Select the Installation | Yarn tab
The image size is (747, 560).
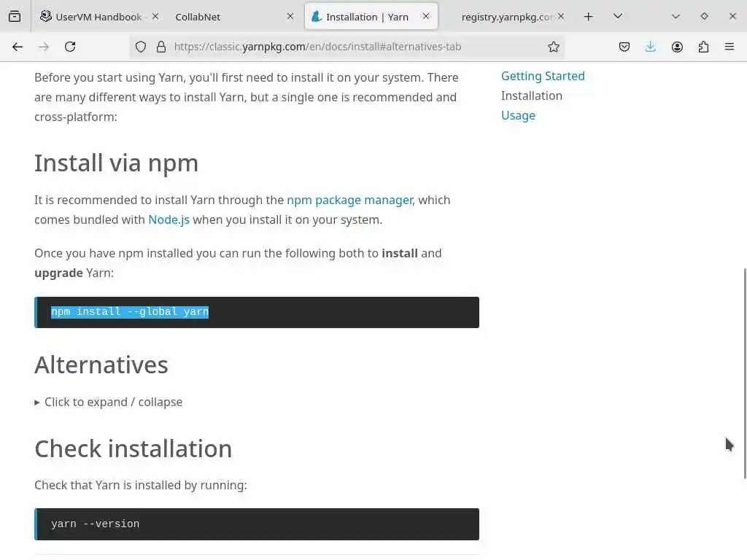[x=371, y=17]
